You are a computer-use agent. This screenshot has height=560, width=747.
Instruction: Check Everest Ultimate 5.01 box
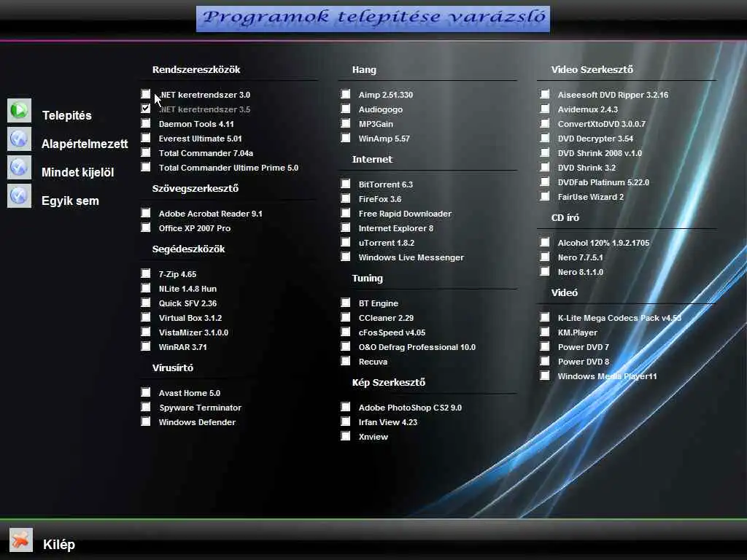pyautogui.click(x=146, y=138)
